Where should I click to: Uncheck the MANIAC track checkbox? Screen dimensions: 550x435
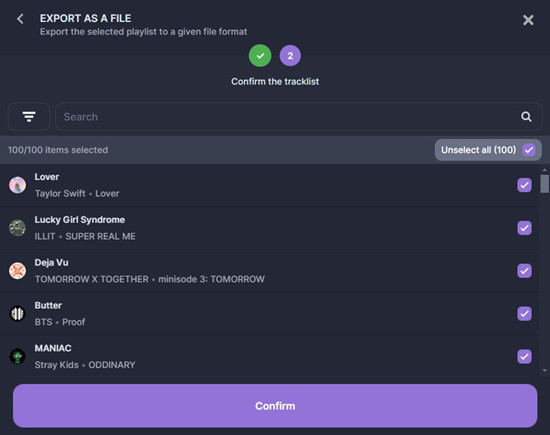click(524, 356)
